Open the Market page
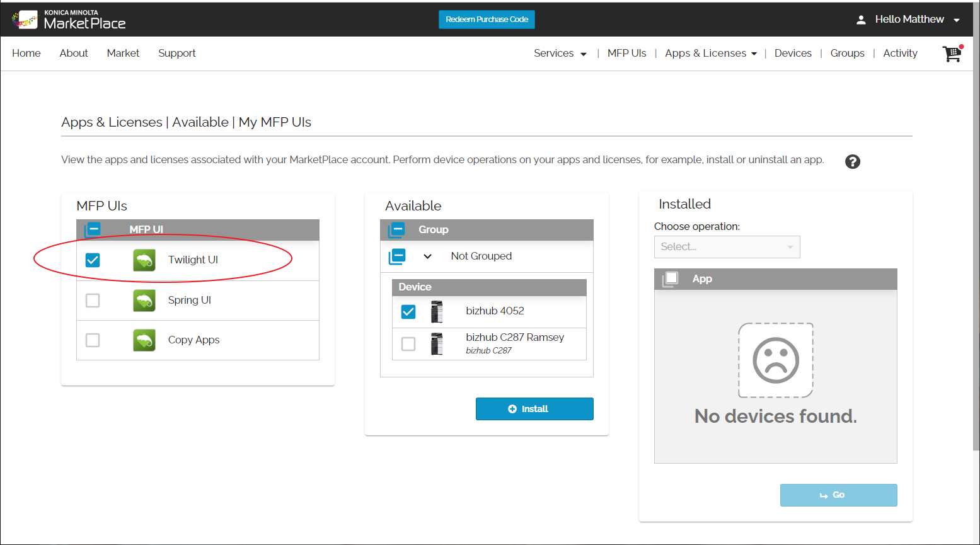980x545 pixels. [123, 54]
